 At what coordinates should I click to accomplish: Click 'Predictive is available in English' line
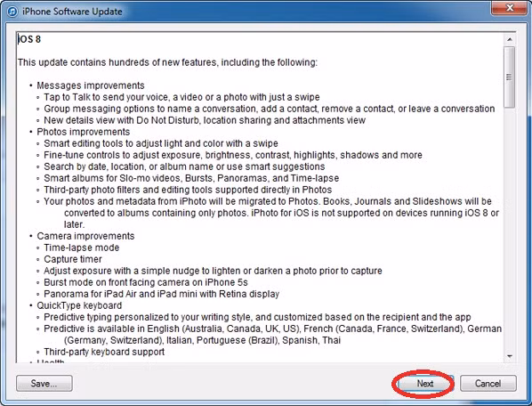pyautogui.click(x=273, y=335)
